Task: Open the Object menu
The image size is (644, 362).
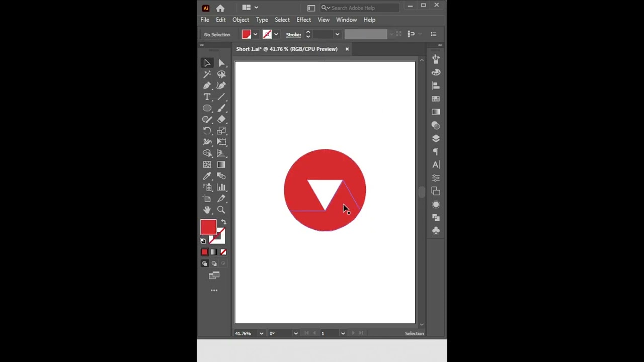Action: [x=240, y=20]
